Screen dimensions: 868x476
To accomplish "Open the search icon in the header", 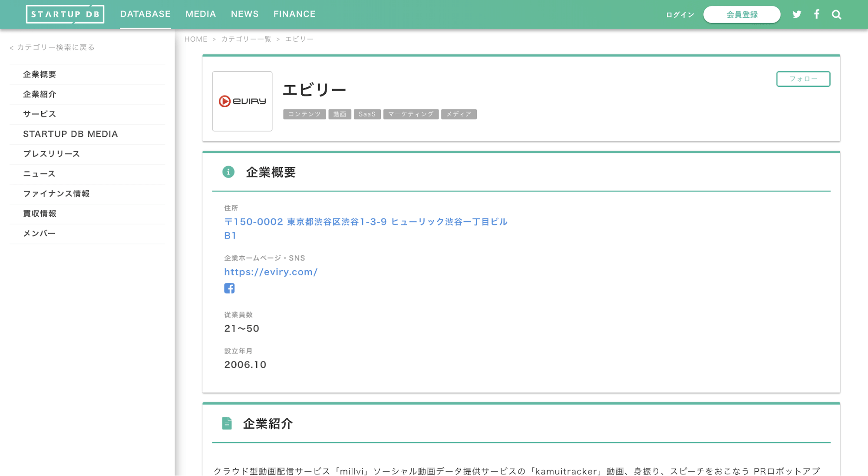I will [836, 14].
